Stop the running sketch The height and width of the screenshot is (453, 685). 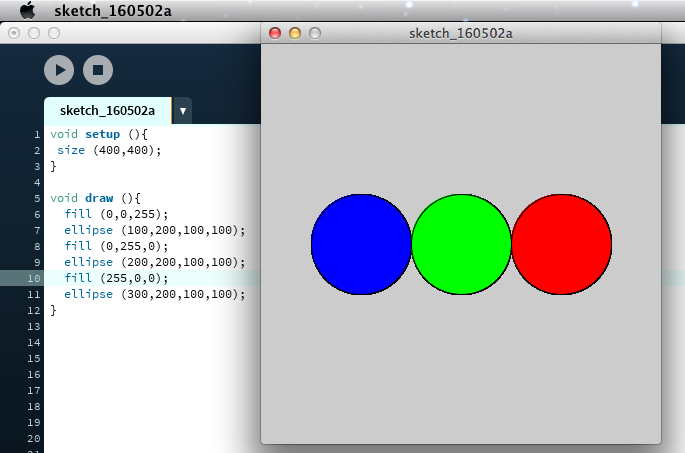[98, 69]
